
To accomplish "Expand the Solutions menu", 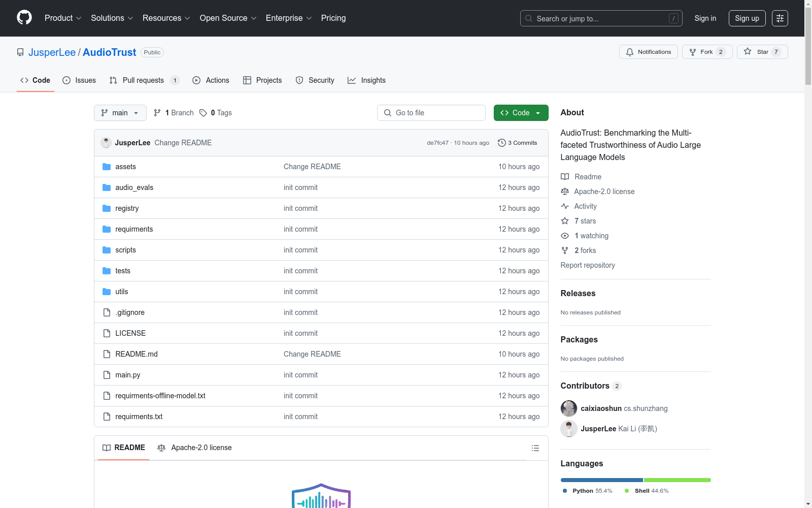I will 112,18.
